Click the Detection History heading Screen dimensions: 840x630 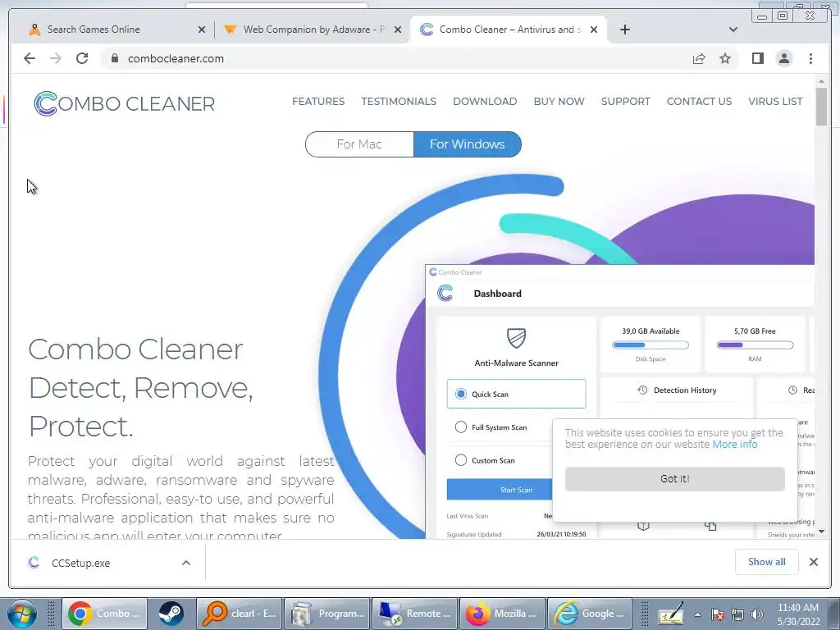[x=685, y=390]
